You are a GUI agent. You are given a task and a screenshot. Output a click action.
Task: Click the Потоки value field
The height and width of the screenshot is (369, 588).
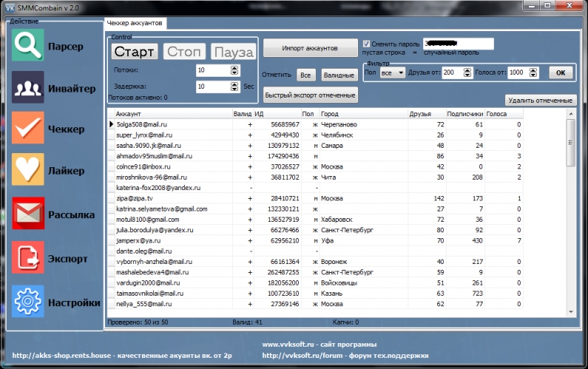point(213,70)
